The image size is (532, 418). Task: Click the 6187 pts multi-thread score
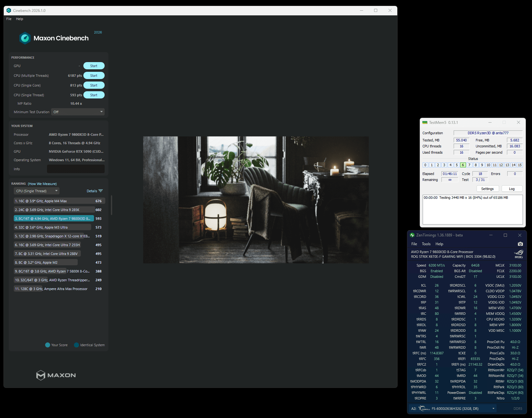pos(75,76)
